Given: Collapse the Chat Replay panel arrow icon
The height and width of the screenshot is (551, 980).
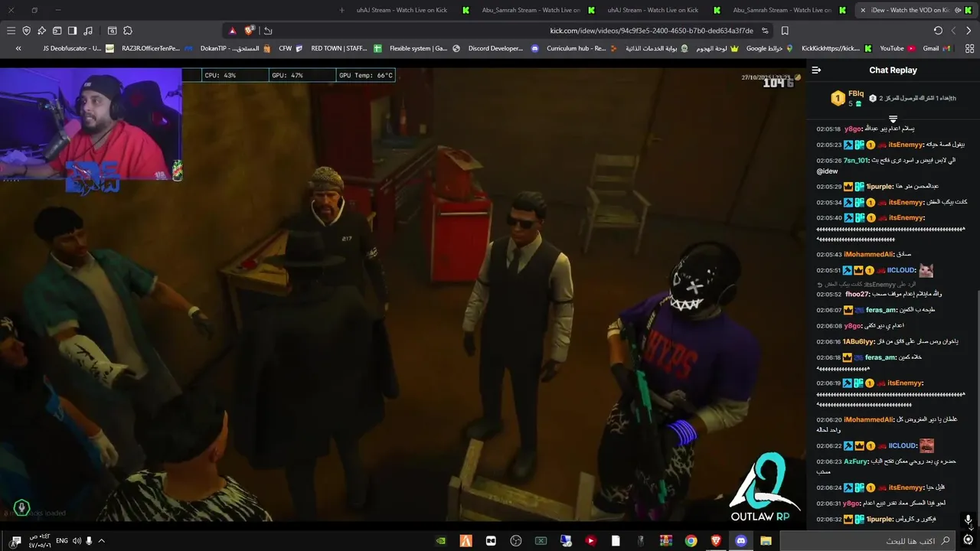Looking at the screenshot, I should point(816,70).
